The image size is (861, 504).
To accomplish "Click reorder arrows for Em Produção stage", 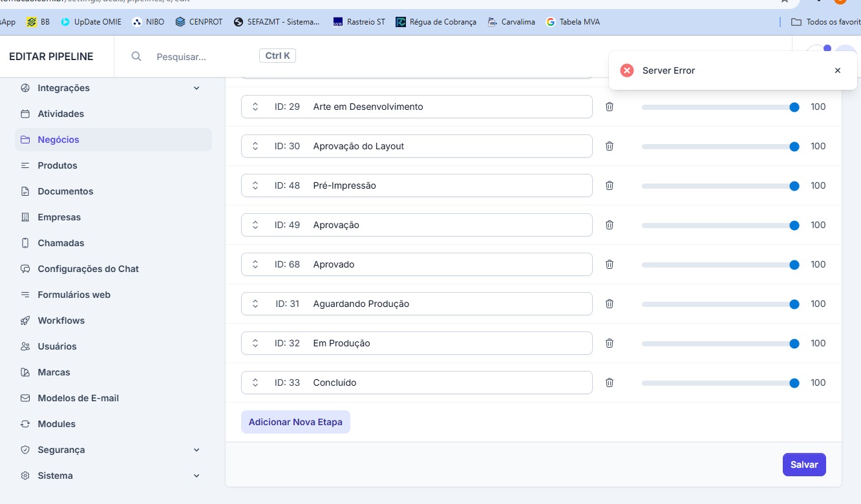I will coord(255,343).
